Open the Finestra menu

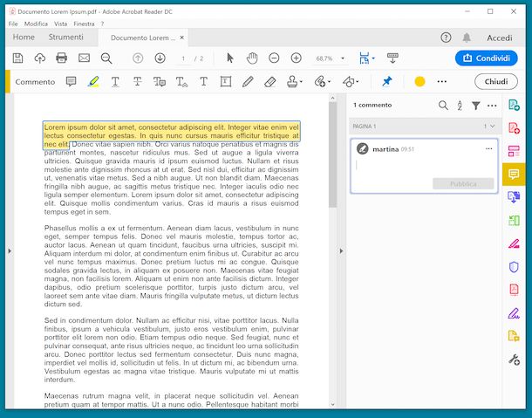coord(84,24)
